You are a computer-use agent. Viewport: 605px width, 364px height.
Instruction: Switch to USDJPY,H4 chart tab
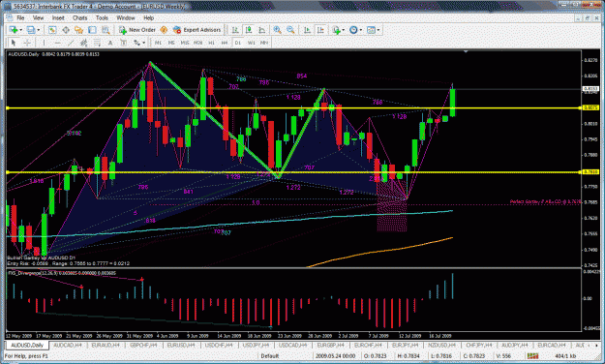click(257, 345)
